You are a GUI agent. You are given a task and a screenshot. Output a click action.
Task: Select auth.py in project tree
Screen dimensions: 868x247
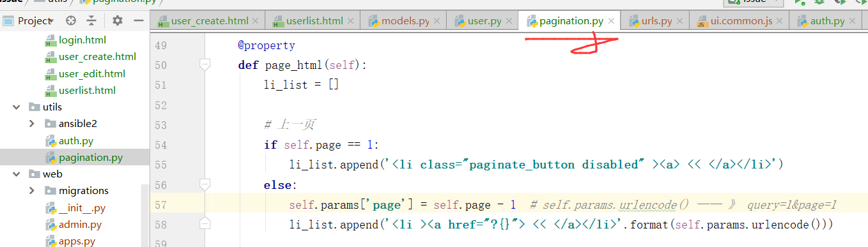(76, 140)
